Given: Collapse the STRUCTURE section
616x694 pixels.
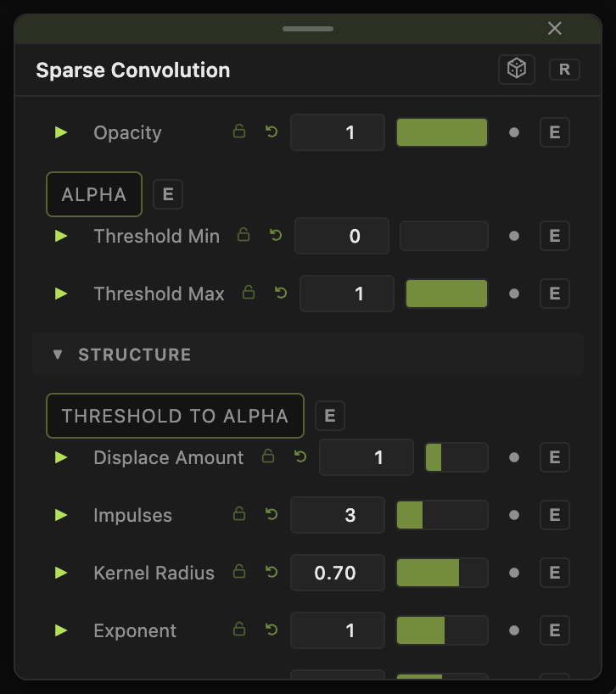Looking at the screenshot, I should click(x=58, y=354).
